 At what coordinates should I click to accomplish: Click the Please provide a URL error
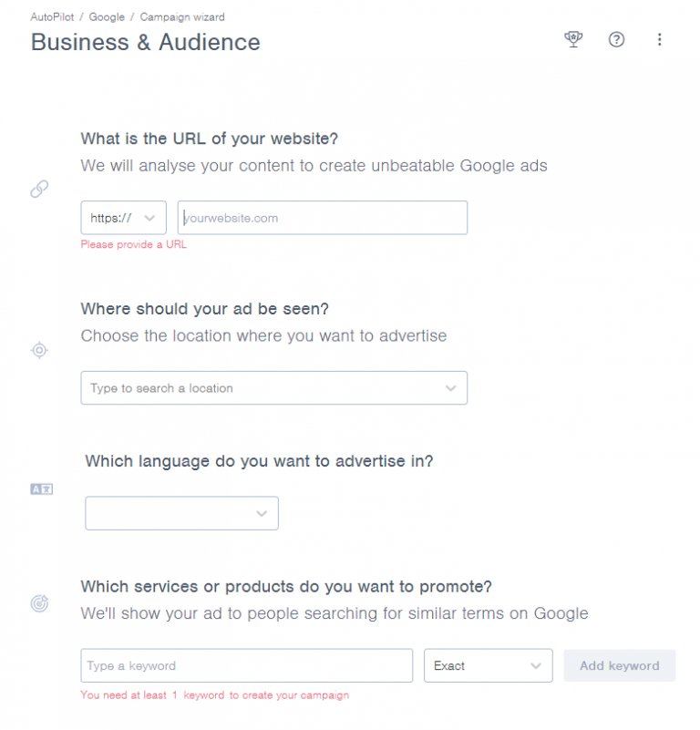(x=133, y=244)
